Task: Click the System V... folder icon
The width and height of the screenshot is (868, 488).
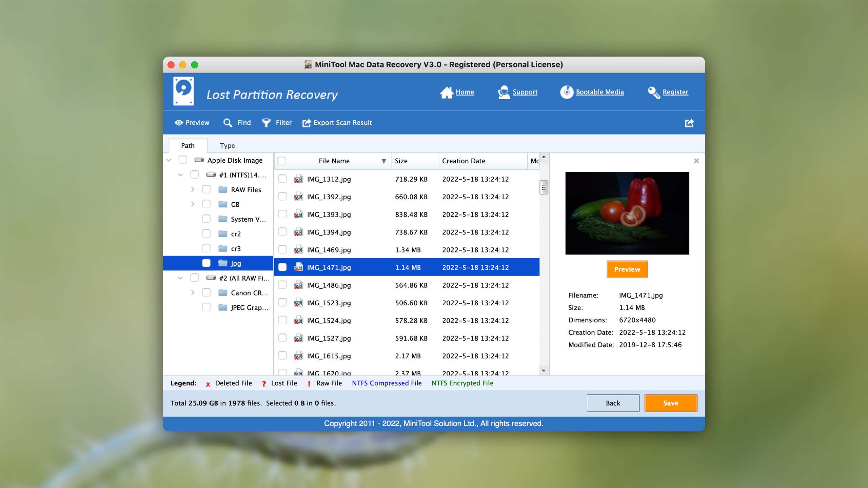Action: pos(223,219)
